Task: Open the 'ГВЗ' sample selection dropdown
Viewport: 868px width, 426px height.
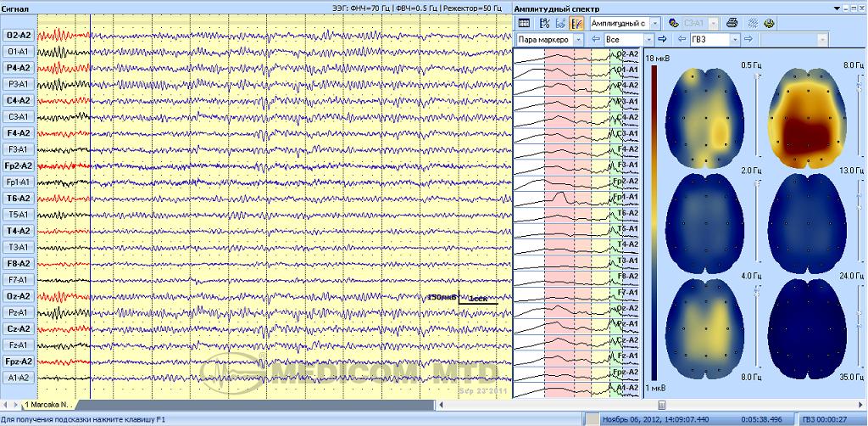Action: 735,40
